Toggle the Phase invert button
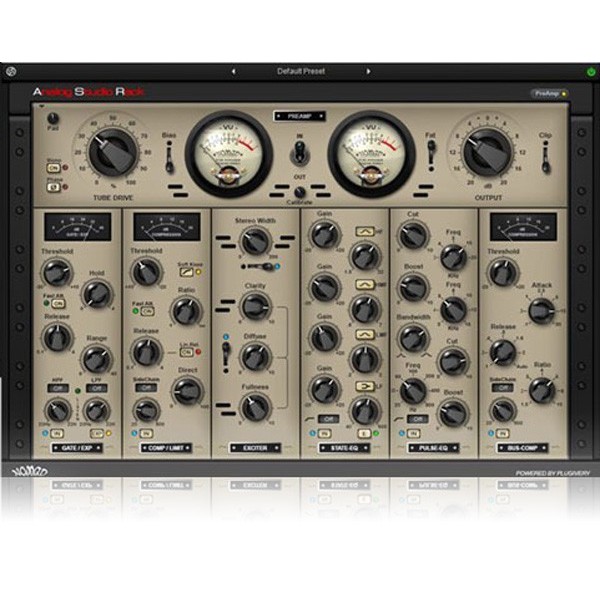The width and height of the screenshot is (600, 600). (54, 187)
